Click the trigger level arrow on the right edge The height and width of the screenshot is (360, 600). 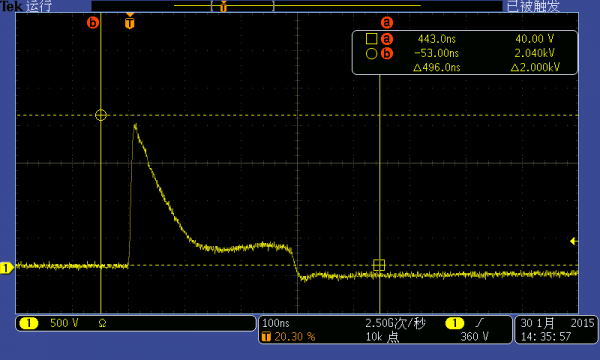(x=573, y=241)
